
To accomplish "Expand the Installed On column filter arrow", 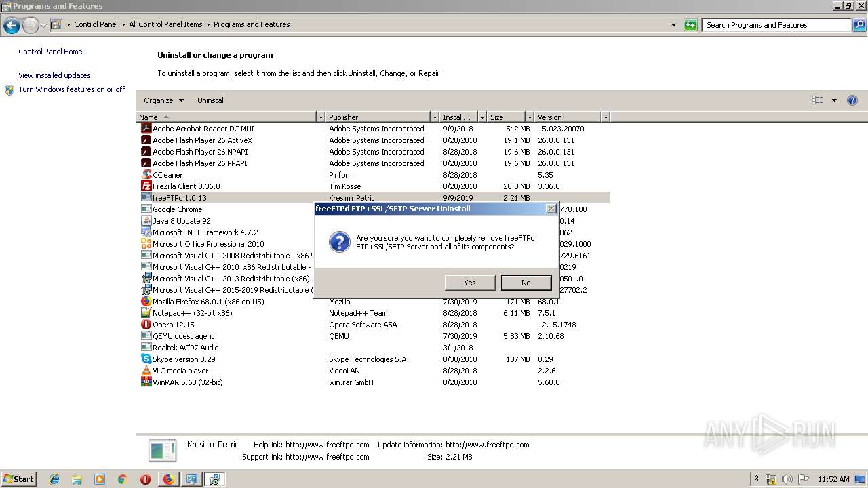I will click(482, 117).
